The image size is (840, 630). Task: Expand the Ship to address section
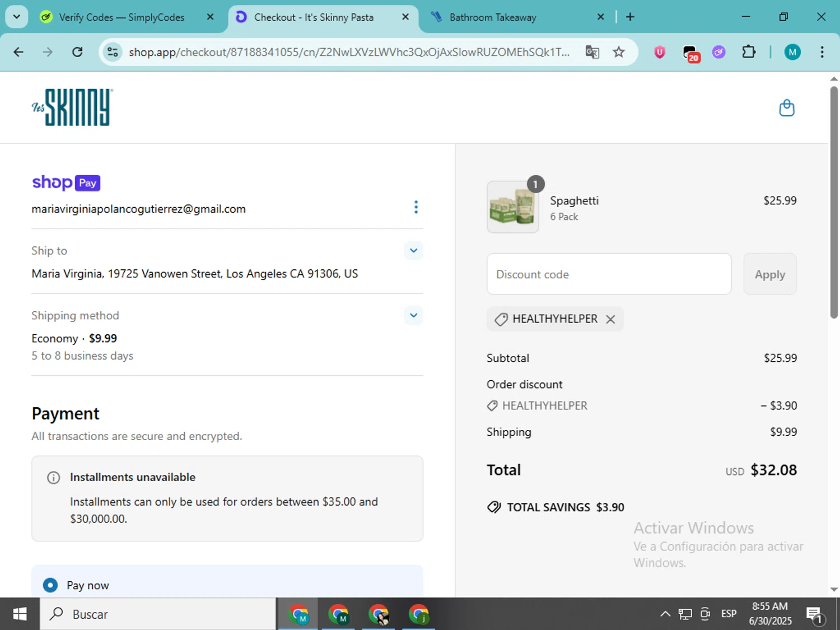coord(413,250)
